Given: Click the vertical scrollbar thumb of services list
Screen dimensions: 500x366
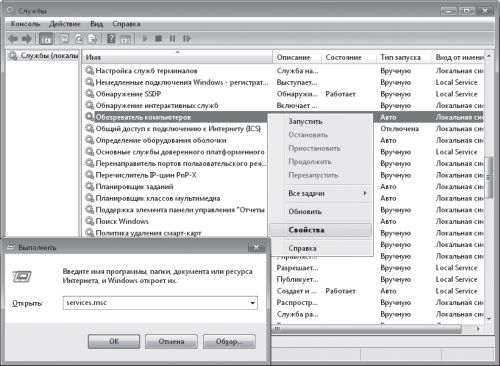Looking at the screenshot, I should (x=489, y=178).
